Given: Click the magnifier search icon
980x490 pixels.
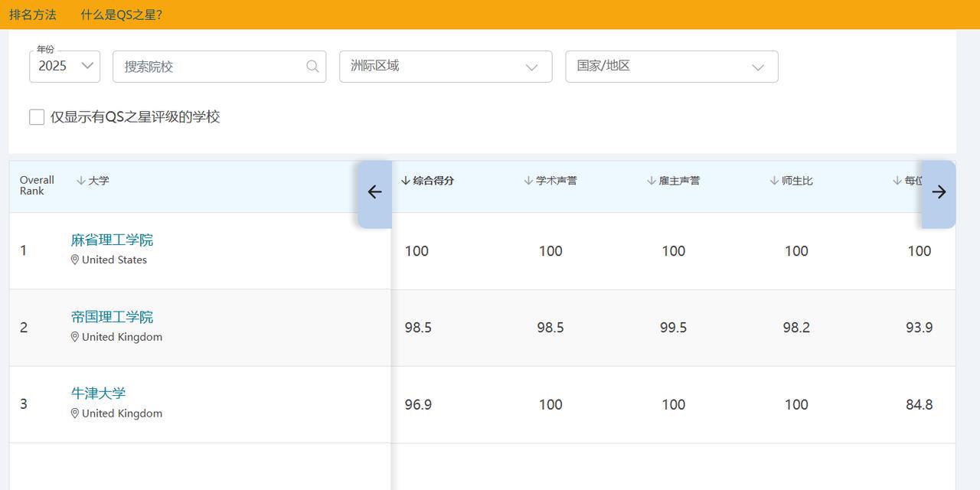Looking at the screenshot, I should tap(312, 67).
